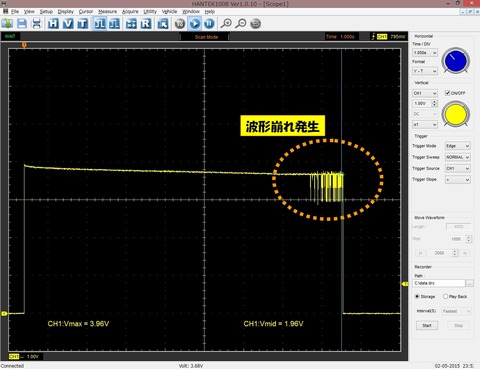Select the Storage radio button
Viewport: 480px width, 371px height.
(417, 296)
